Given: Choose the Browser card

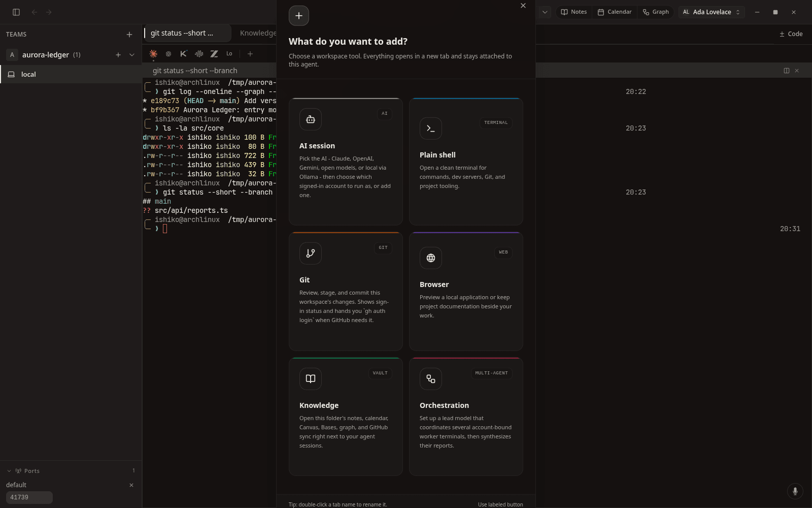Looking at the screenshot, I should [x=466, y=292].
